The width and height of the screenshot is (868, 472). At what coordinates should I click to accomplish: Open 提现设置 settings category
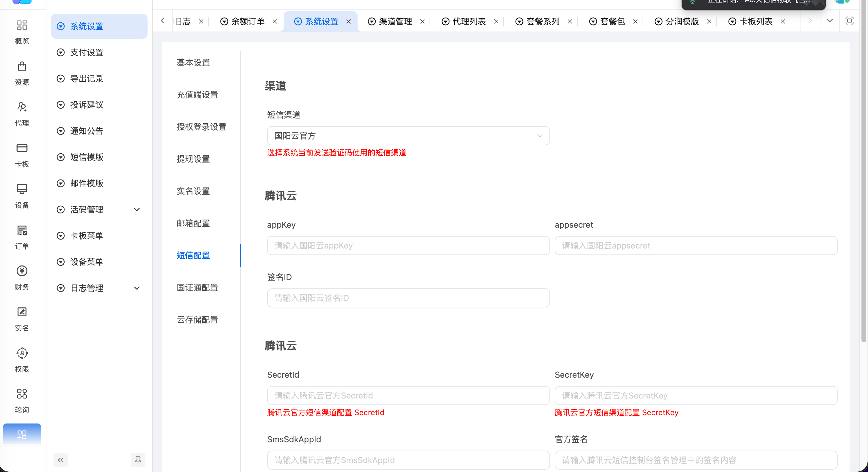pyautogui.click(x=193, y=159)
